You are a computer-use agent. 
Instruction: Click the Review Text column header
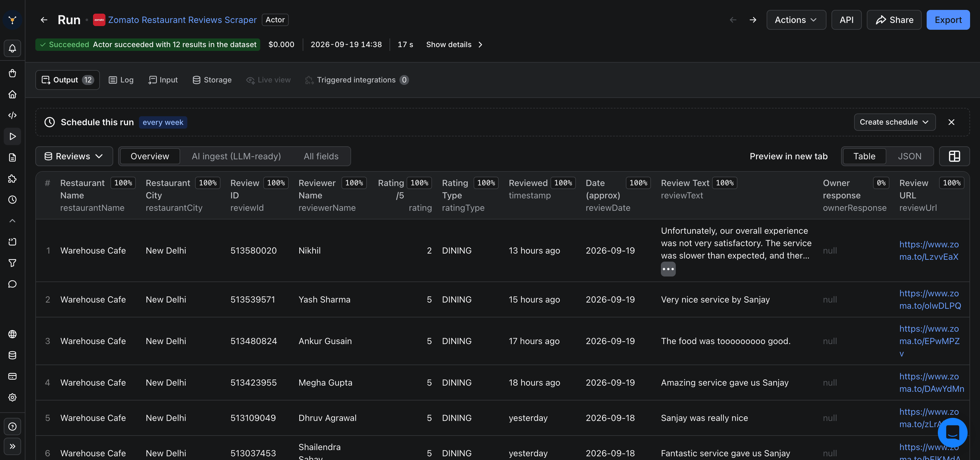[685, 183]
